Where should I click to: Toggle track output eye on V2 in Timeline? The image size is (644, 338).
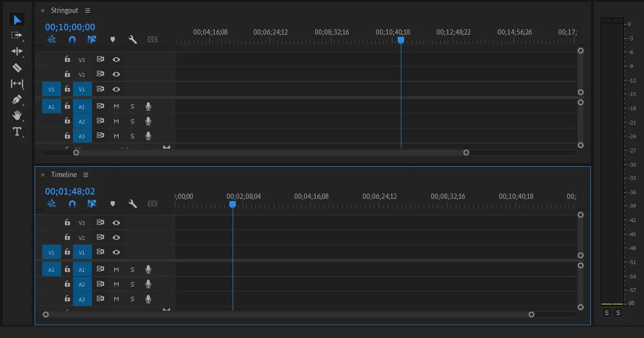116,237
